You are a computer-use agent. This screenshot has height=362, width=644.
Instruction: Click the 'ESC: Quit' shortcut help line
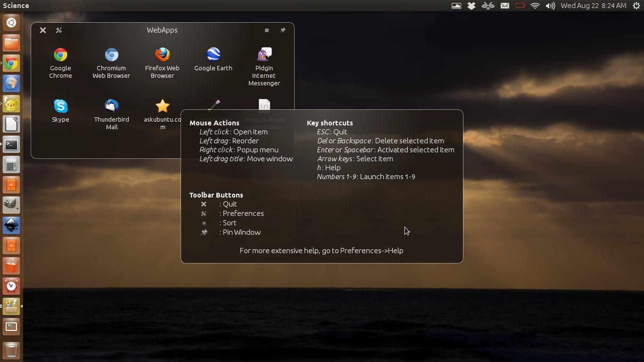tap(332, 132)
